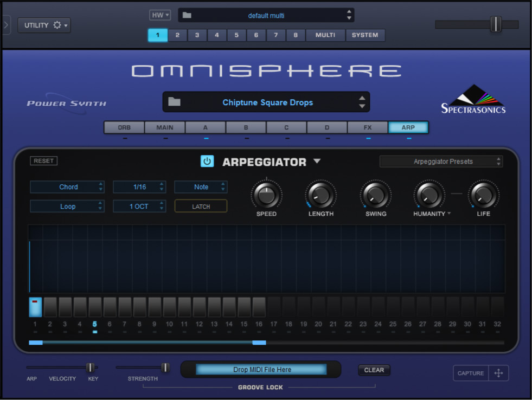Select part 2 button
532x400 pixels.
pyautogui.click(x=177, y=35)
